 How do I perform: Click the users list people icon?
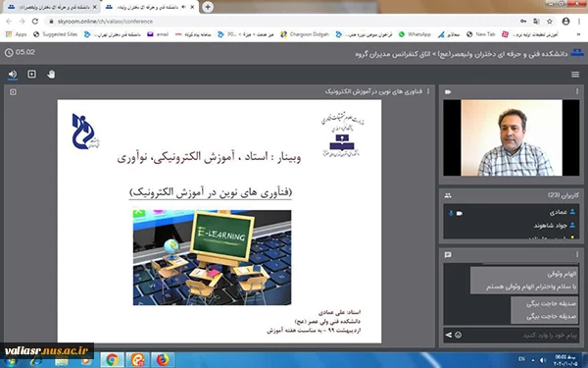pyautogui.click(x=448, y=195)
